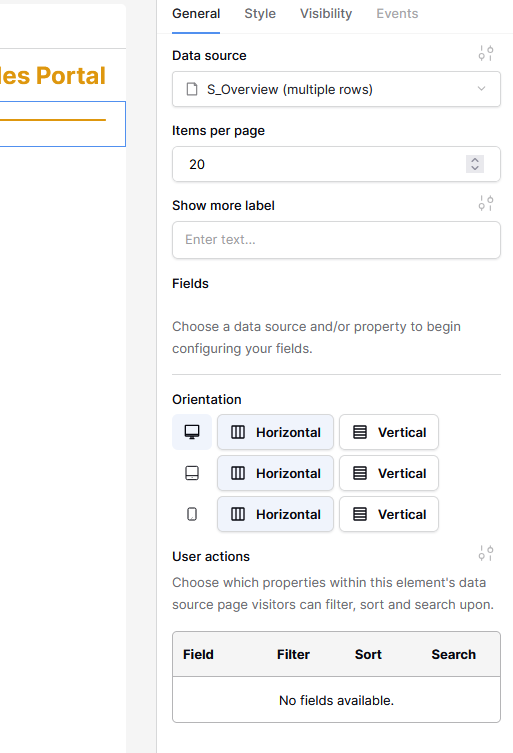Set mobile orientation to Horizontal
Screen dimensions: 513x753
pyautogui.click(x=275, y=514)
